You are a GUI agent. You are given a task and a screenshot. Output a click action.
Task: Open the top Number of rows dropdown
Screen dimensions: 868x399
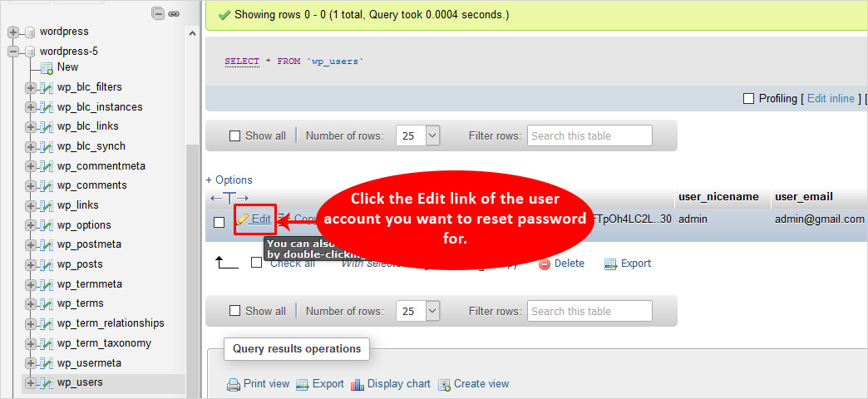point(418,135)
